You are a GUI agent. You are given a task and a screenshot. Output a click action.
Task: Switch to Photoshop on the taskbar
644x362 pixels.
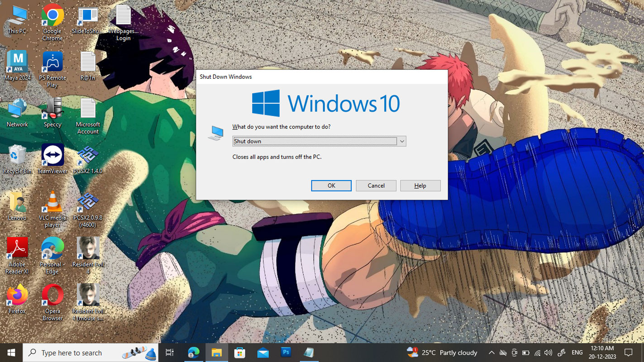286,352
